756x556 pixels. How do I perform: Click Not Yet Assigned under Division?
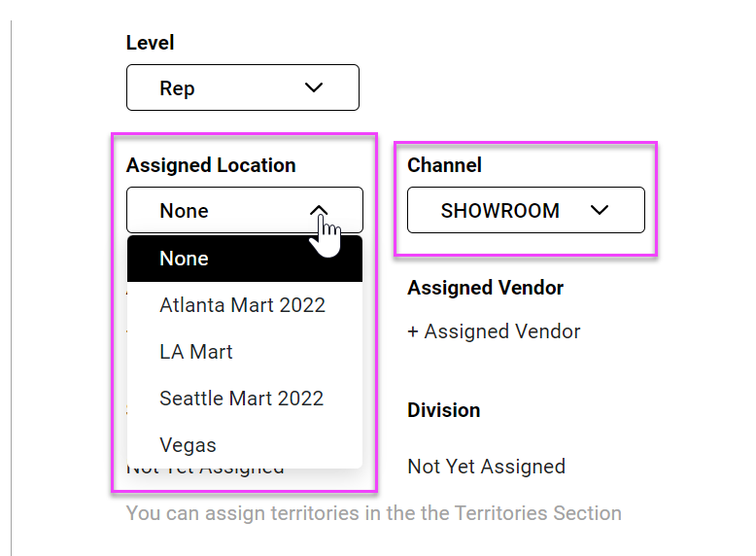pyautogui.click(x=486, y=467)
